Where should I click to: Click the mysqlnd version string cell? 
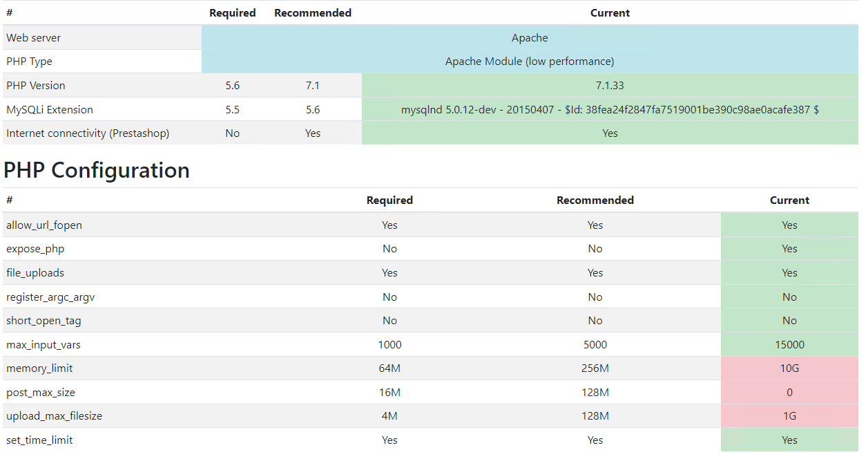pyautogui.click(x=610, y=109)
